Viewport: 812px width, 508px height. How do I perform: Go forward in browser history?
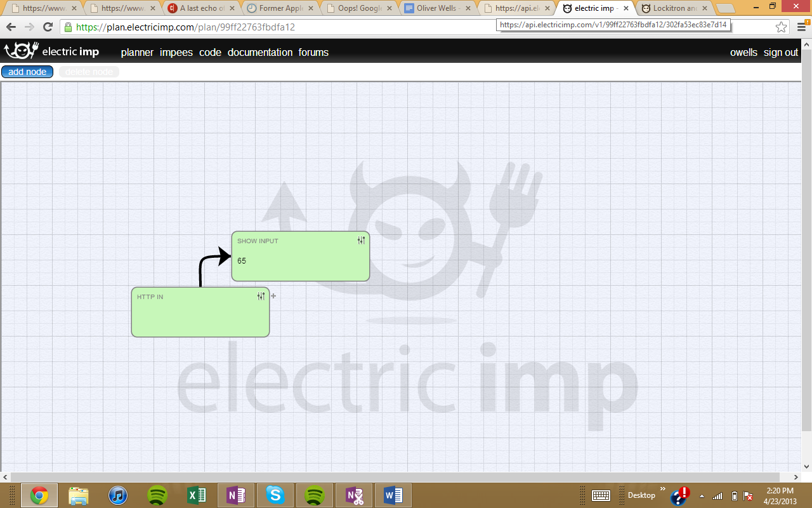click(x=29, y=27)
